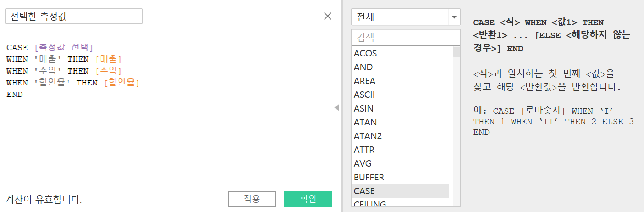Click the example text starting with '예:'
The image size is (644, 212).
[554, 122]
